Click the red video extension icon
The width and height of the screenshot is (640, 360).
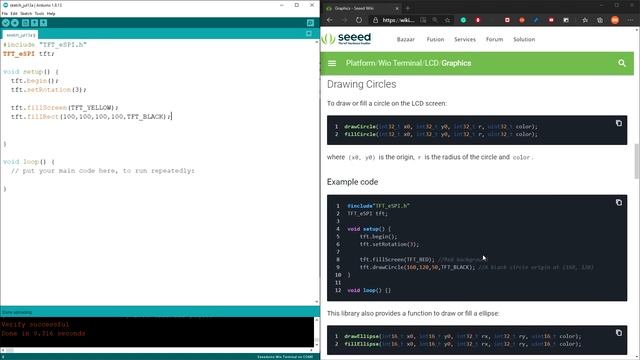pyautogui.click(x=551, y=20)
